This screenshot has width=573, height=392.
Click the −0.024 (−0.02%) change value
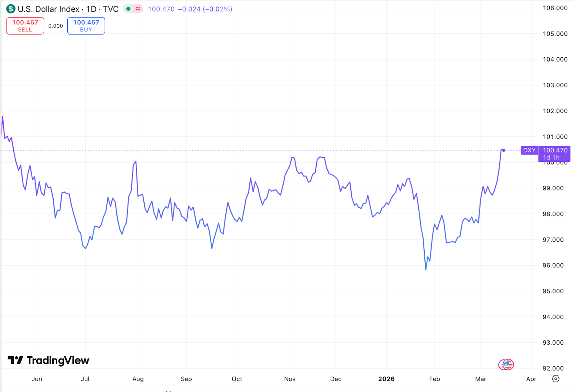click(205, 9)
